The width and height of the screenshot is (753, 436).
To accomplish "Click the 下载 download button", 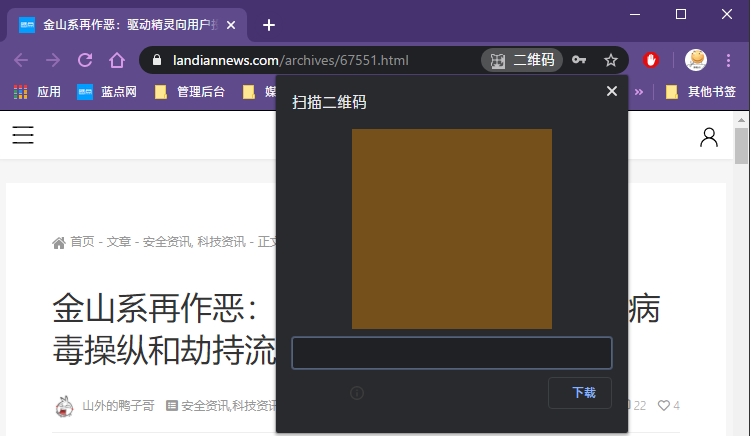I will point(580,393).
